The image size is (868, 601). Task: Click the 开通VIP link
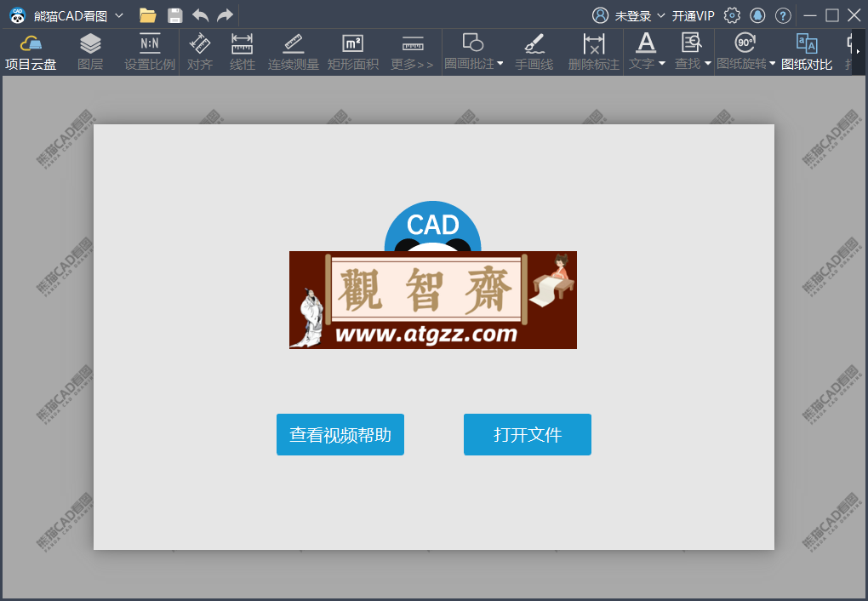coord(693,16)
